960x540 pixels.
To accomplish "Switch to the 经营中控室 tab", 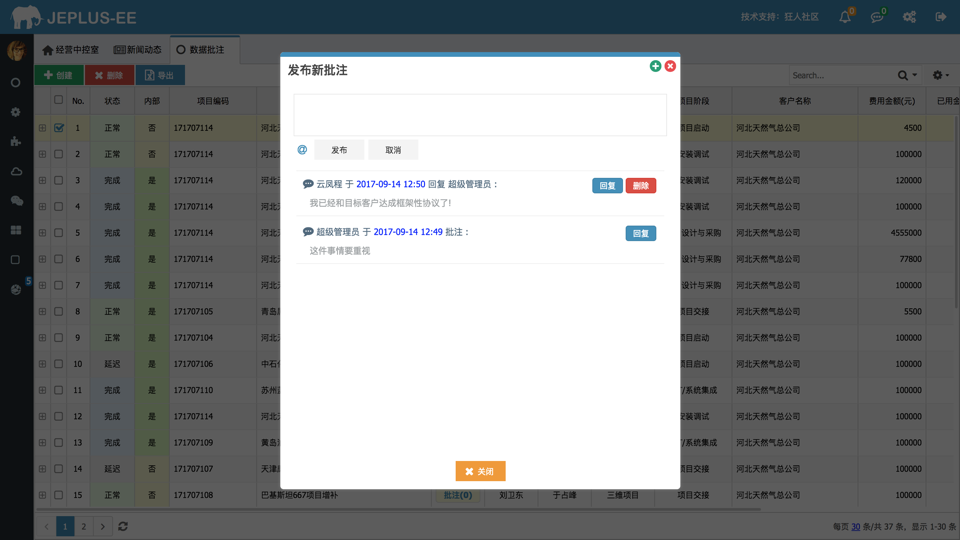I will coord(70,50).
